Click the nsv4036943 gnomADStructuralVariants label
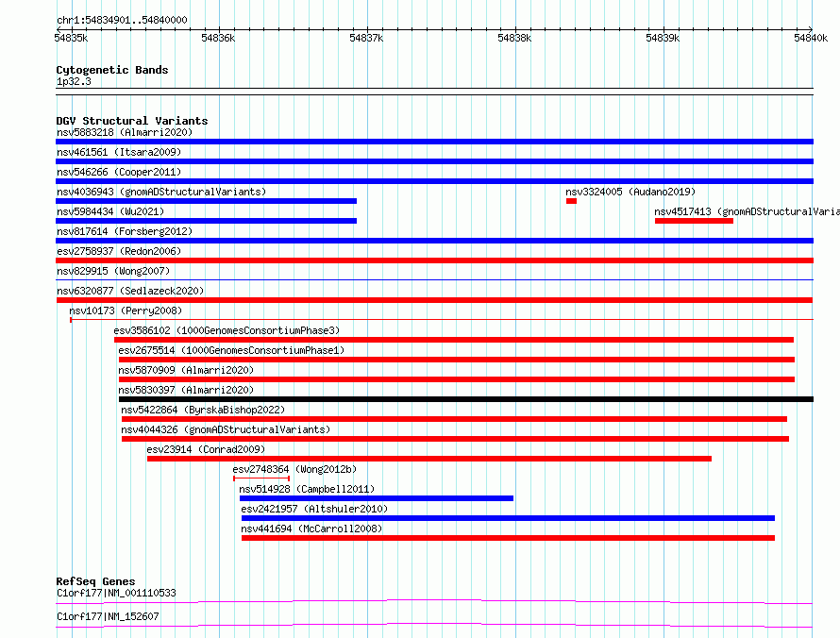840x638 pixels. [x=161, y=192]
